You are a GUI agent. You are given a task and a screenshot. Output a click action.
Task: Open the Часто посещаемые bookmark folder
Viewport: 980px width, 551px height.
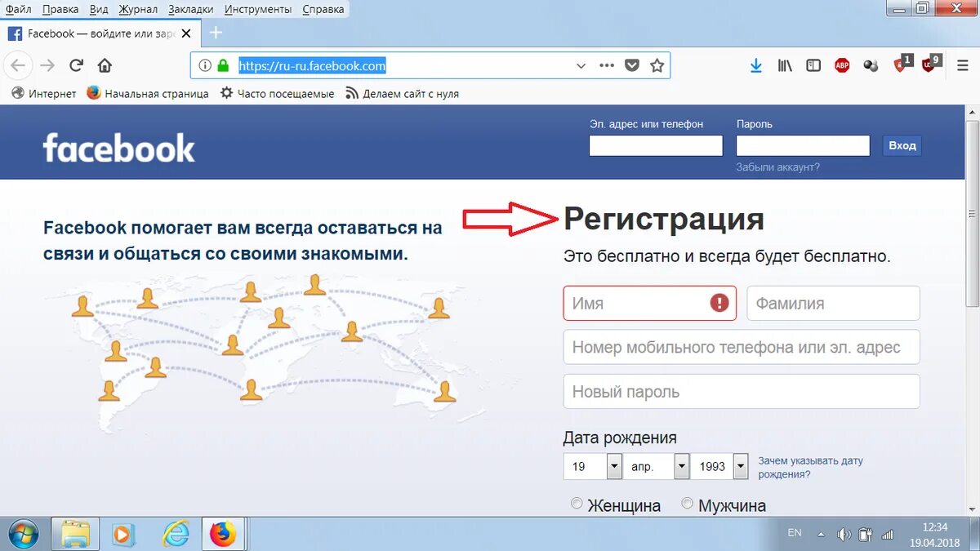278,94
